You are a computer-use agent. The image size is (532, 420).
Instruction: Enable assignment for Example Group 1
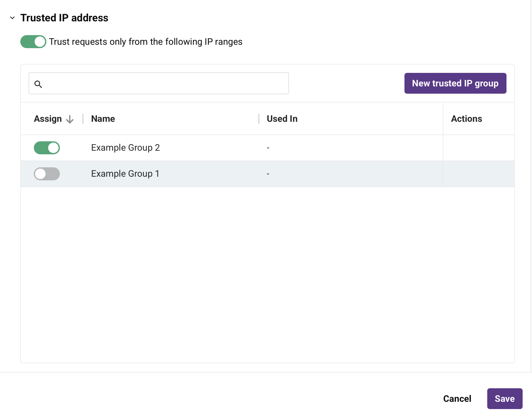(x=47, y=174)
